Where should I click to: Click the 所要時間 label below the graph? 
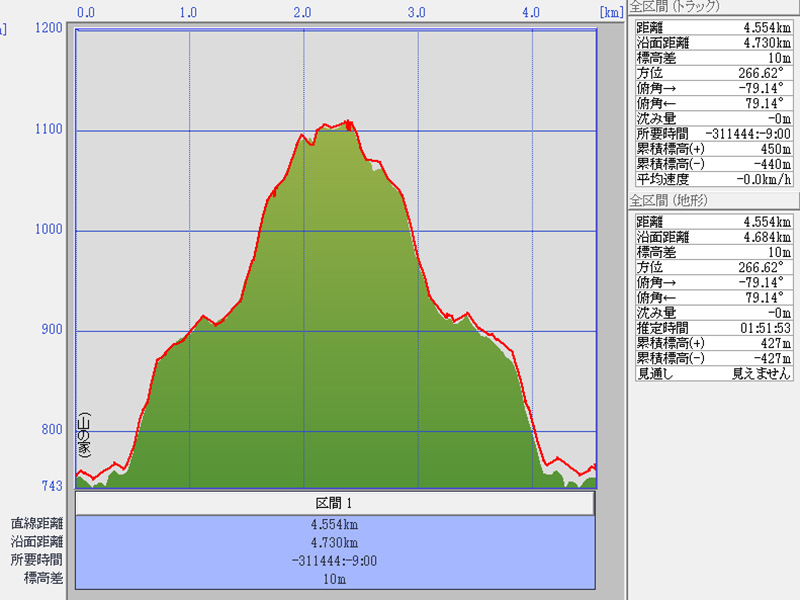(37, 560)
